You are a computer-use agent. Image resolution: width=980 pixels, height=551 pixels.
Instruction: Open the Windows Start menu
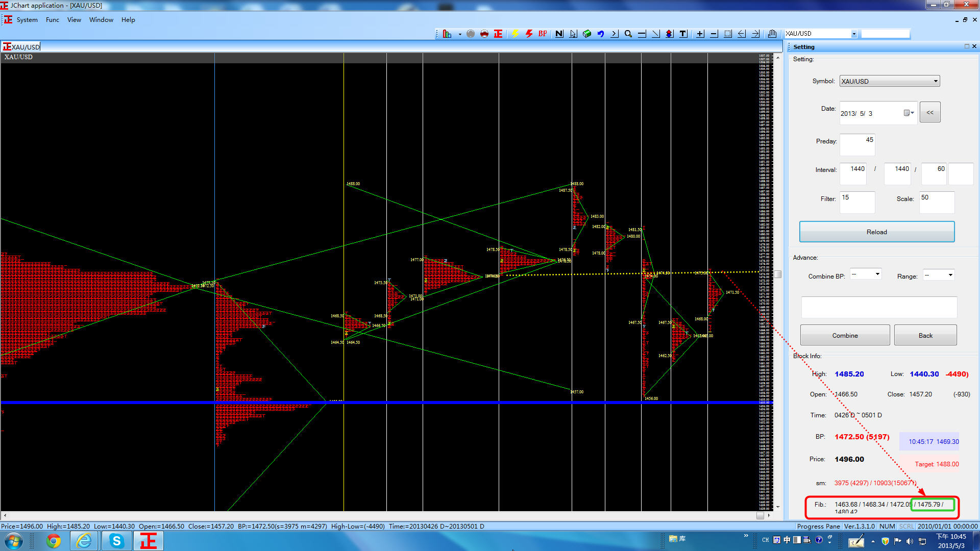tap(14, 541)
